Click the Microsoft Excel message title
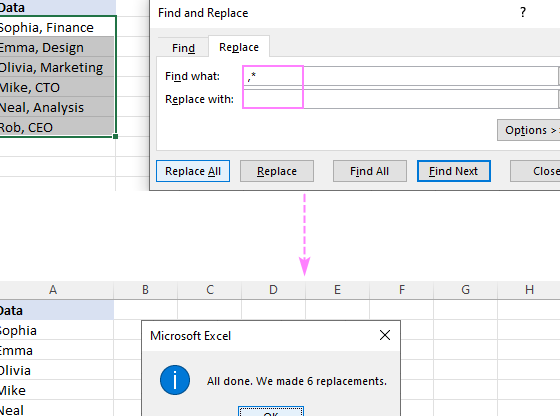The width and height of the screenshot is (560, 416). point(190,336)
